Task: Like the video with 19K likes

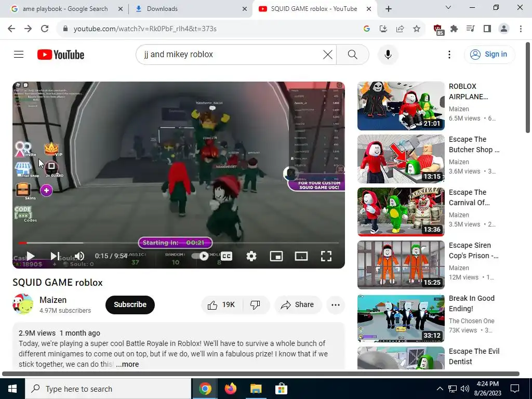Action: [x=222, y=304]
